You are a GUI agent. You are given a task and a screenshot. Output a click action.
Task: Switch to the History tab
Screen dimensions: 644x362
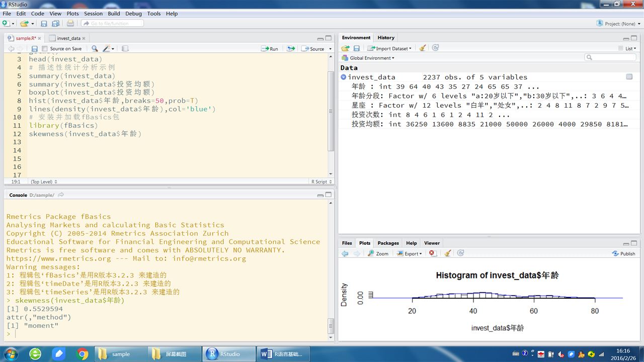(386, 38)
